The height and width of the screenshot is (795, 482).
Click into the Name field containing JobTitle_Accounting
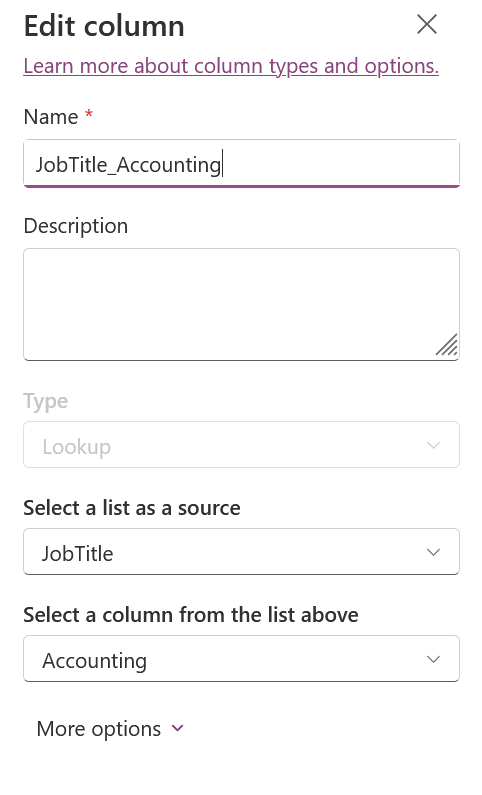[x=241, y=164]
